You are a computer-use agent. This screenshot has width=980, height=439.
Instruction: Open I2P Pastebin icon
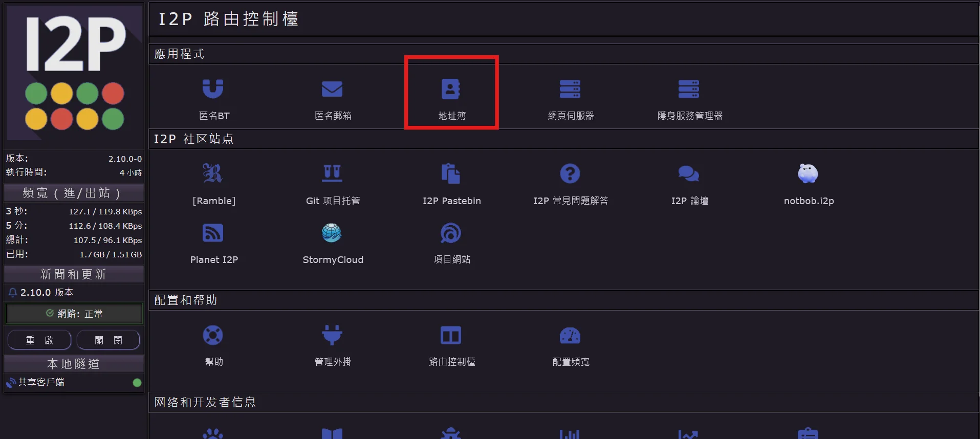[451, 174]
